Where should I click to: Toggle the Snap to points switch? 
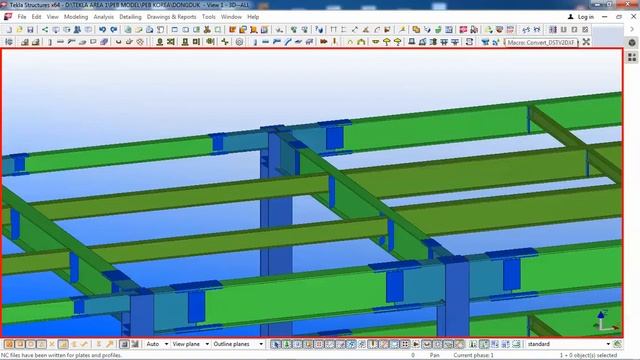pos(9,344)
